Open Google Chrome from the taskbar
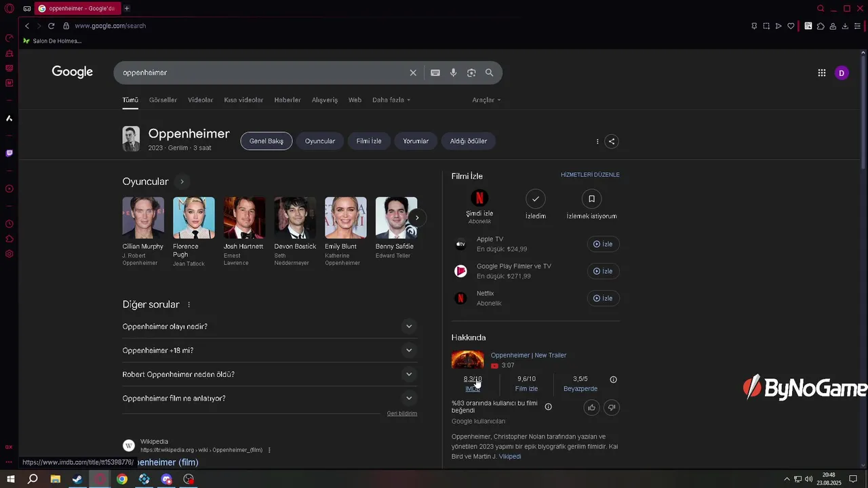The height and width of the screenshot is (488, 868). (122, 479)
